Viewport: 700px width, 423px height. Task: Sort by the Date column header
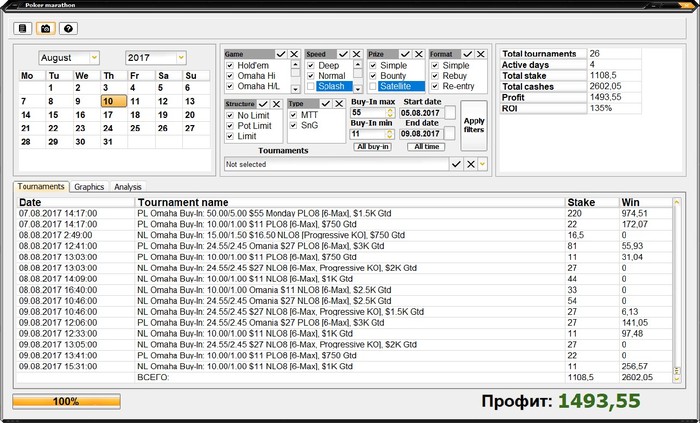click(x=76, y=203)
